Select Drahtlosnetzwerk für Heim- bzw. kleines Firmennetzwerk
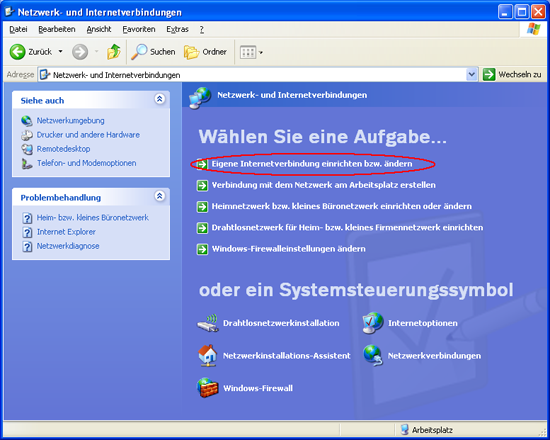The width and height of the screenshot is (550, 440). click(347, 228)
